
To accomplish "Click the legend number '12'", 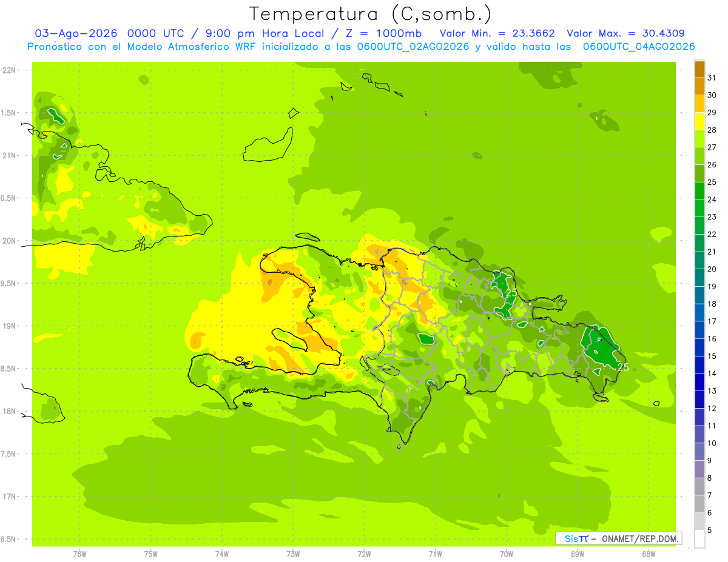I will [x=712, y=409].
